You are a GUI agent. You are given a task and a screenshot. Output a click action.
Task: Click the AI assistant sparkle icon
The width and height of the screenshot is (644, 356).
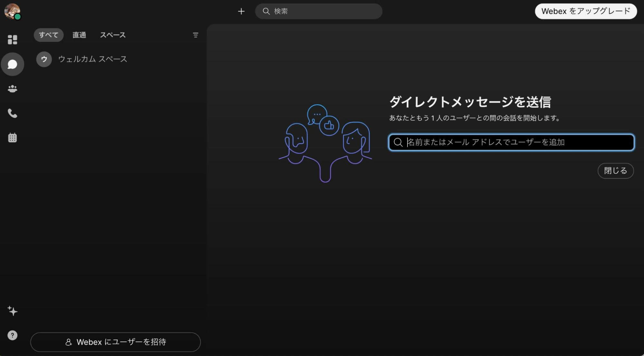[x=12, y=311]
